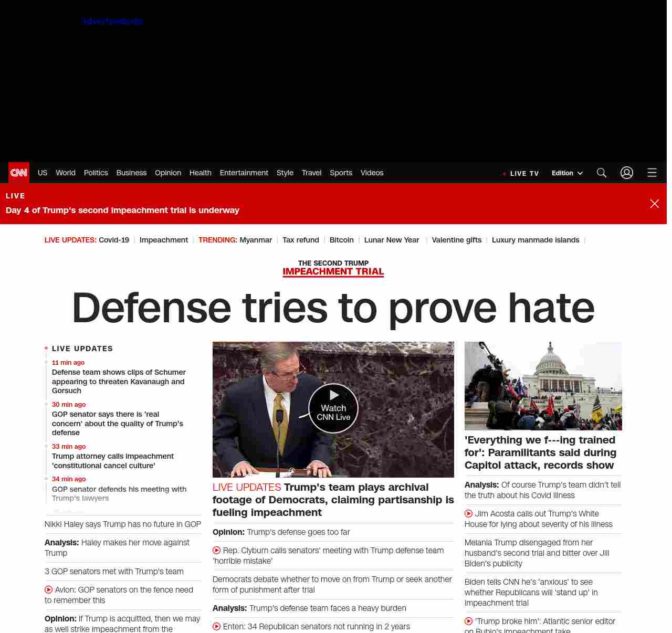Expand the Edition dropdown
Screen dimensions: 672x633
pyautogui.click(x=567, y=173)
